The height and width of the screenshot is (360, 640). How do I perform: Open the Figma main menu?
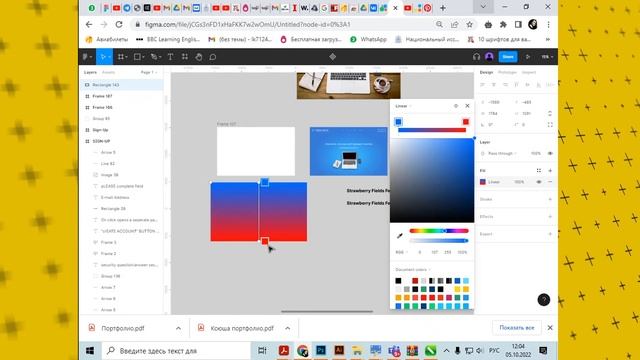[87, 57]
